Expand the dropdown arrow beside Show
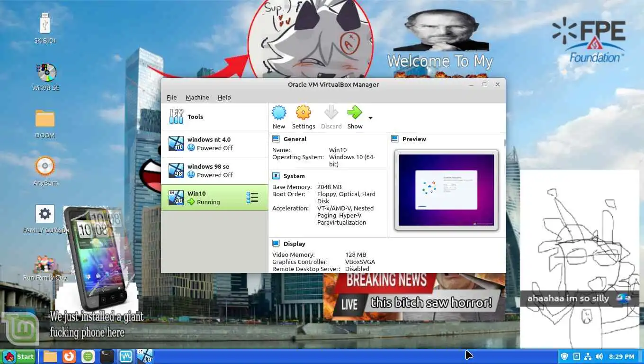The height and width of the screenshot is (364, 644). 370,118
